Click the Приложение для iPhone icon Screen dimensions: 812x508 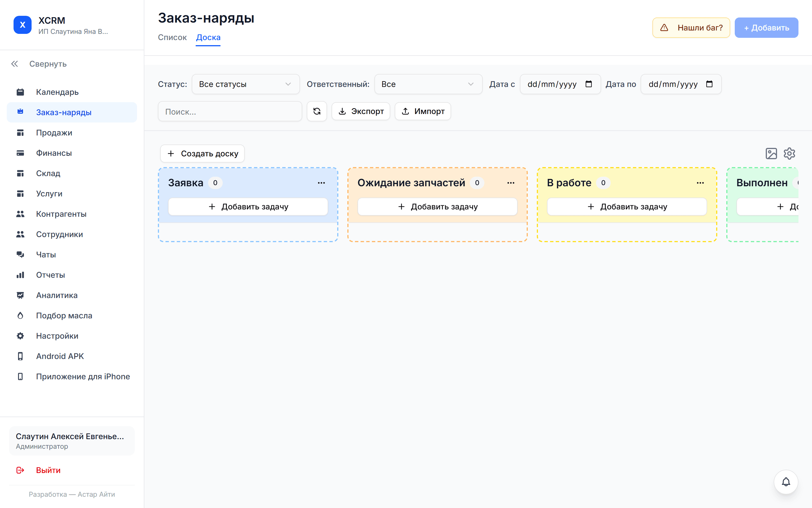tap(20, 377)
